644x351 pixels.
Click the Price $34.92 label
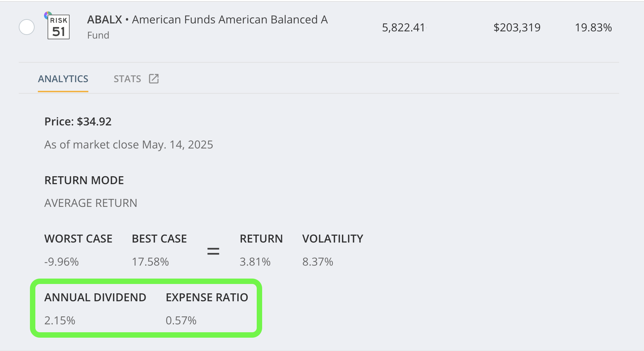(78, 121)
